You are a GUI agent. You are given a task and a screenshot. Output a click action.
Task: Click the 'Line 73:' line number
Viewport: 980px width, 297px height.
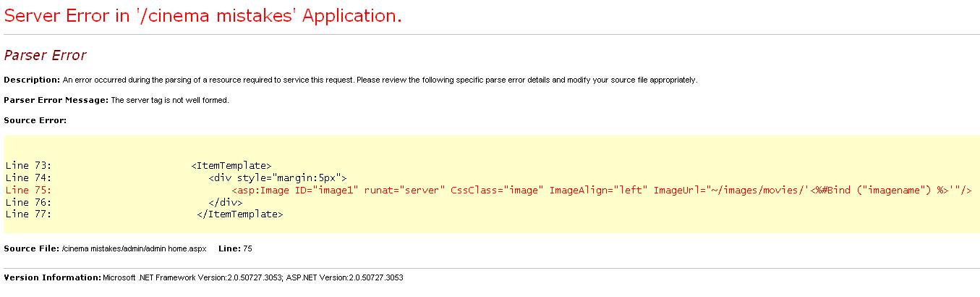(28, 166)
